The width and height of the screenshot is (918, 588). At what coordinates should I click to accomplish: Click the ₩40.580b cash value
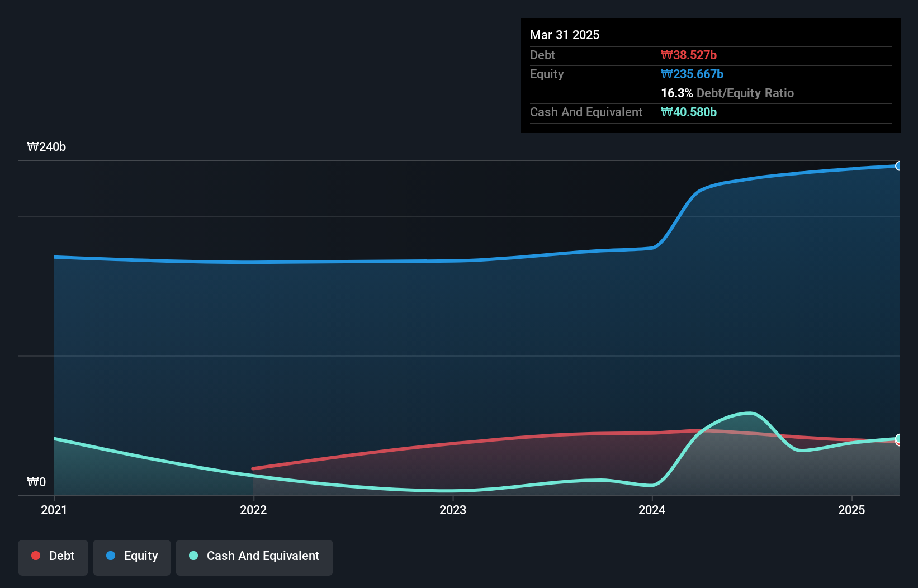[x=689, y=112]
